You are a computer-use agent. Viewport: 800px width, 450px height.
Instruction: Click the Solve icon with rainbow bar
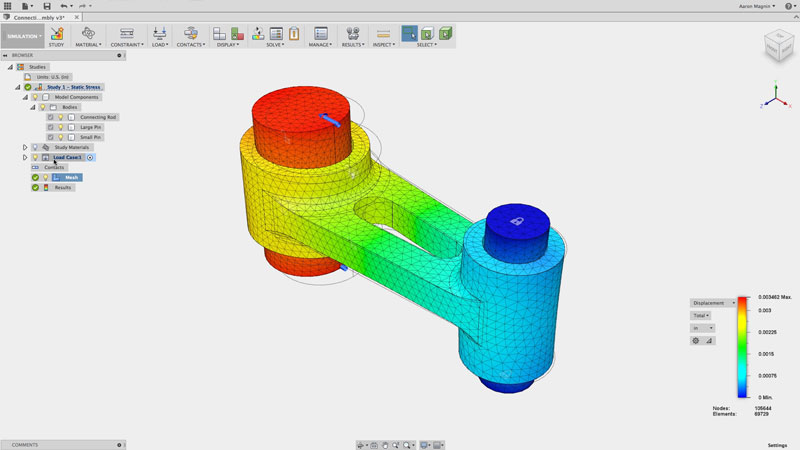pos(258,34)
